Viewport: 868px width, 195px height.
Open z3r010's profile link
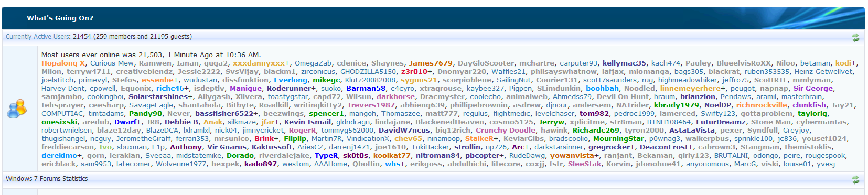pos(414,72)
